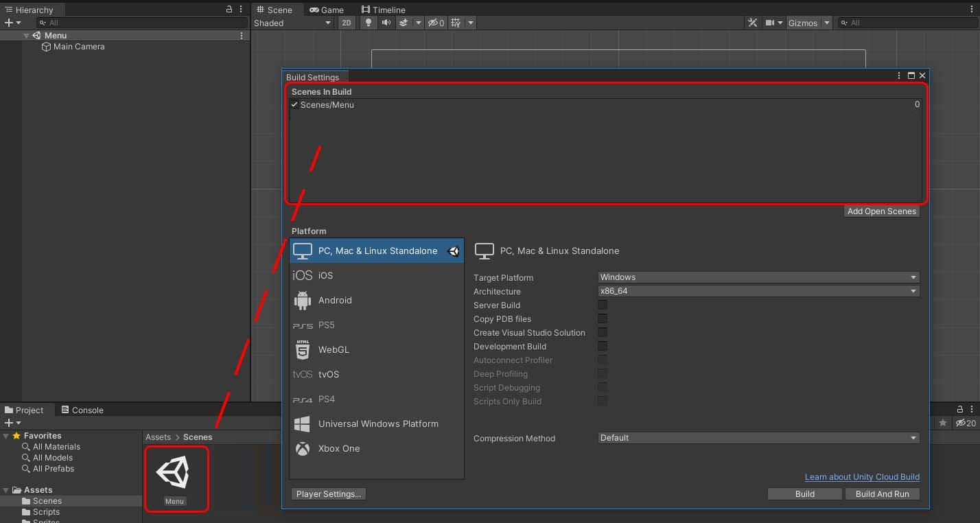
Task: Collapse the Favorites section
Action: (6, 436)
